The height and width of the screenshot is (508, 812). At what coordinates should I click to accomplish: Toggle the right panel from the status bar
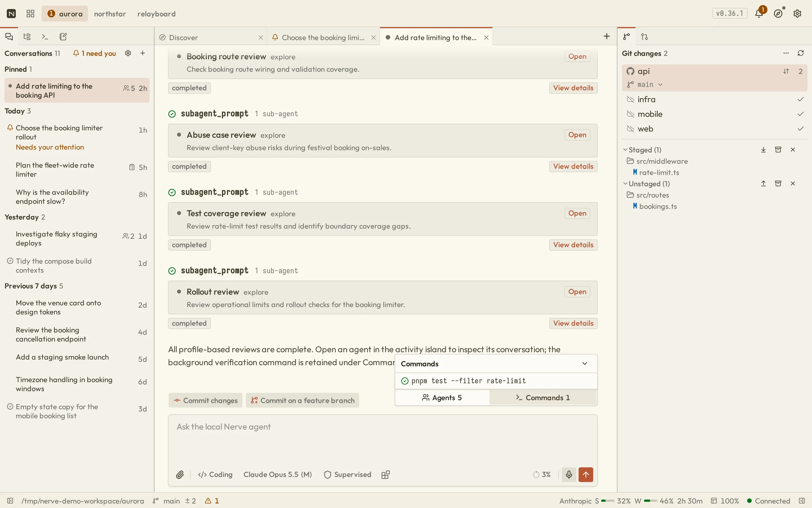click(802, 501)
